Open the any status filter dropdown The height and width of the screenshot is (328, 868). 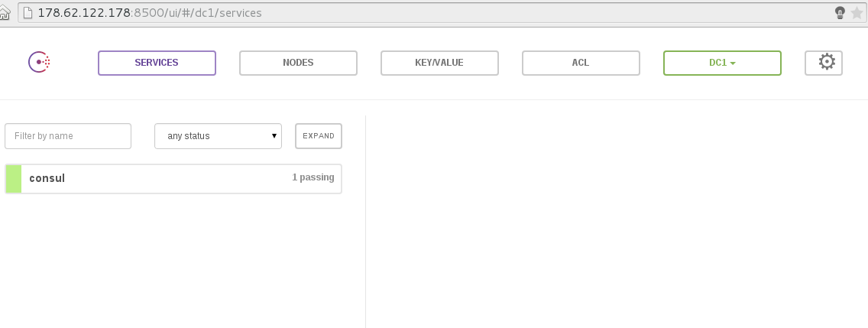(x=218, y=136)
